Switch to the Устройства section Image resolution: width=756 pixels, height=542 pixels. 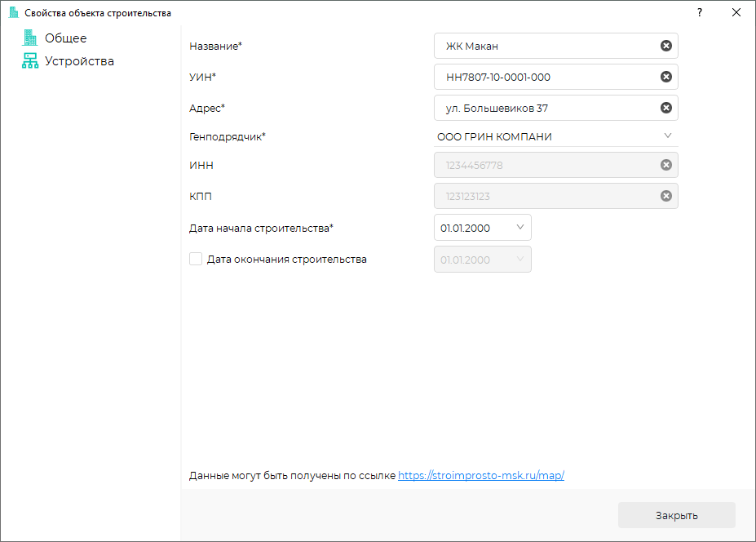[x=79, y=61]
